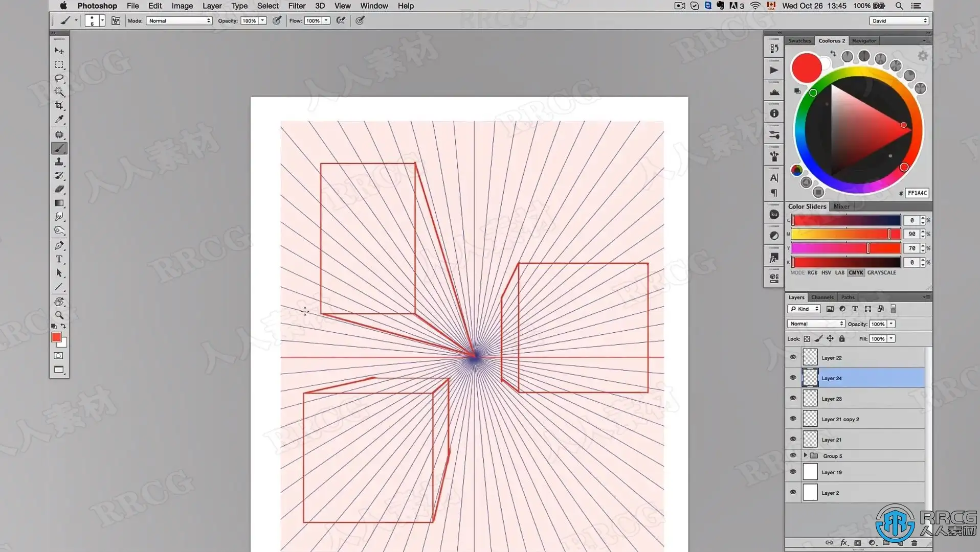Select the Crop tool
The image size is (980, 552).
click(x=59, y=105)
